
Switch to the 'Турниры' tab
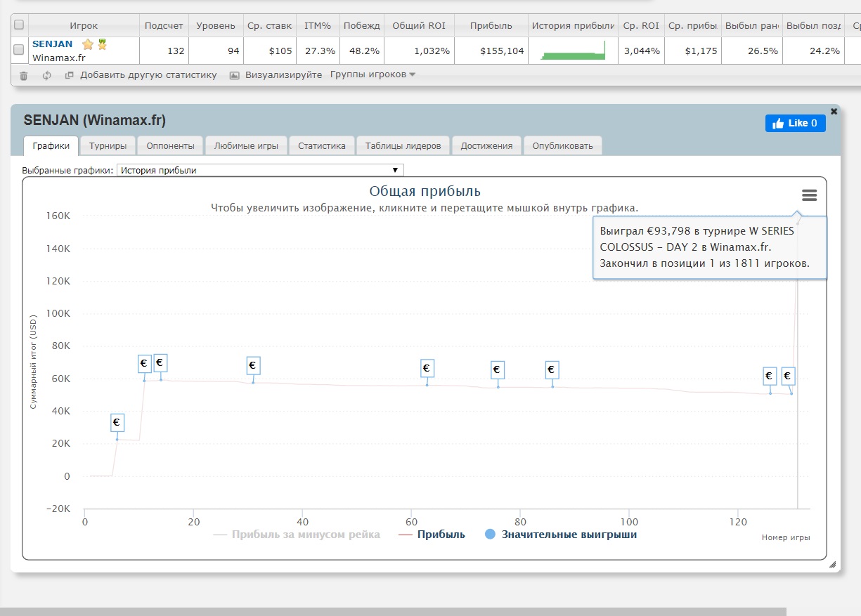pyautogui.click(x=108, y=145)
